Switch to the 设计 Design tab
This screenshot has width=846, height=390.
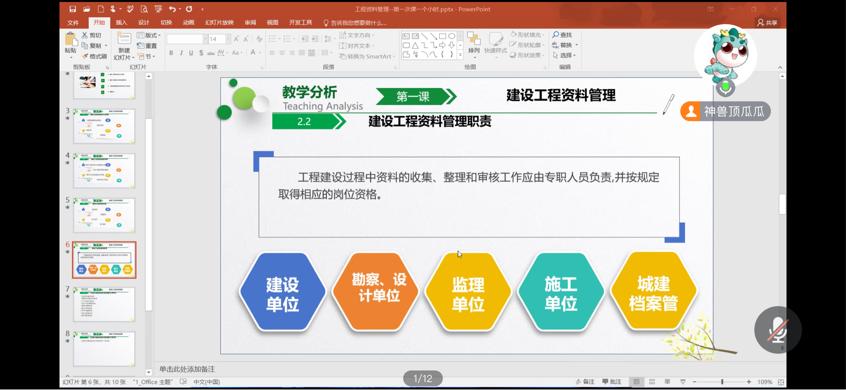[x=144, y=23]
